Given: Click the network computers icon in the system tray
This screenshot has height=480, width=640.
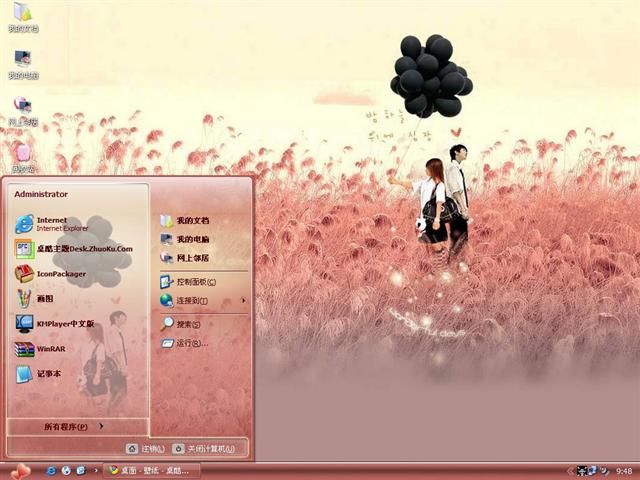Looking at the screenshot, I should pyautogui.click(x=592, y=471).
